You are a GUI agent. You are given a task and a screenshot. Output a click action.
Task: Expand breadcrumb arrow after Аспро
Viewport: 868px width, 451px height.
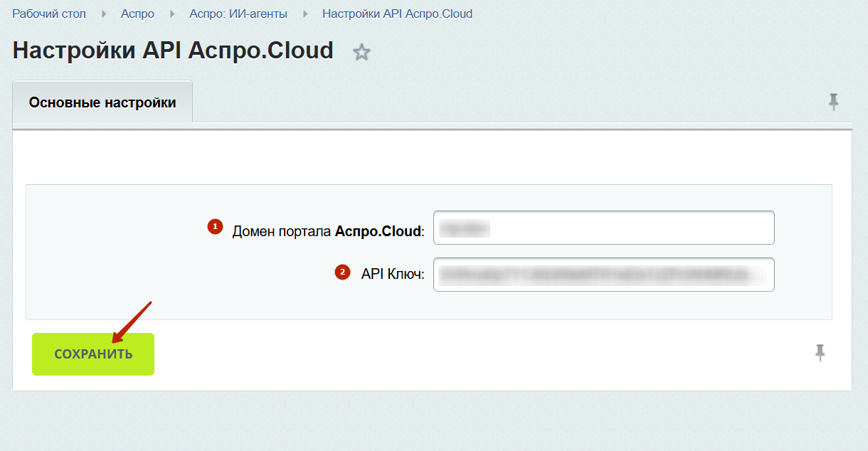pos(172,14)
